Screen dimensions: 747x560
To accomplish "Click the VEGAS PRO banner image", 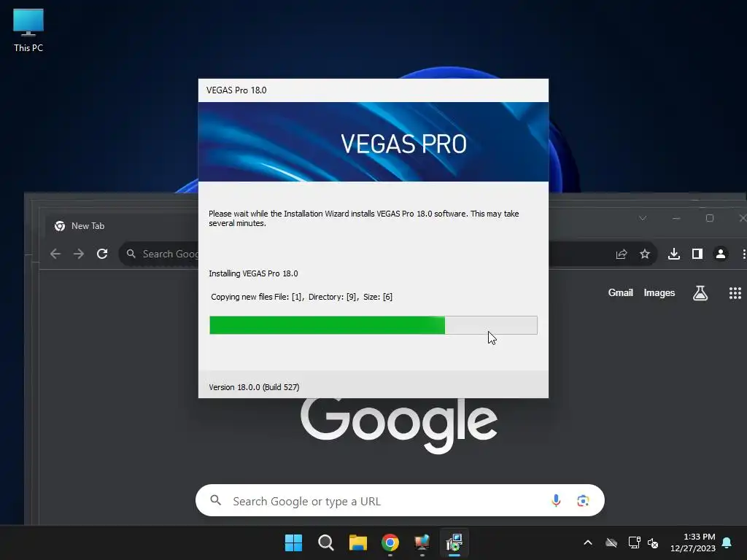I will (373, 142).
